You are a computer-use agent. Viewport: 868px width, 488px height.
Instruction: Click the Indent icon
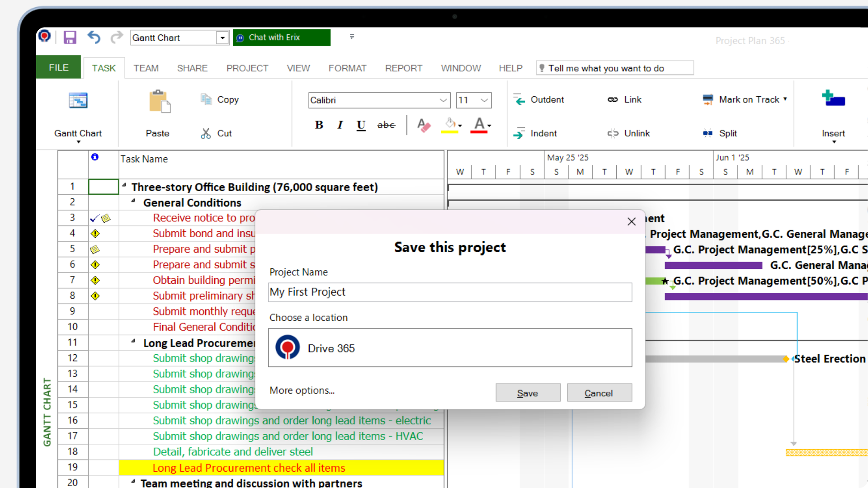point(519,133)
